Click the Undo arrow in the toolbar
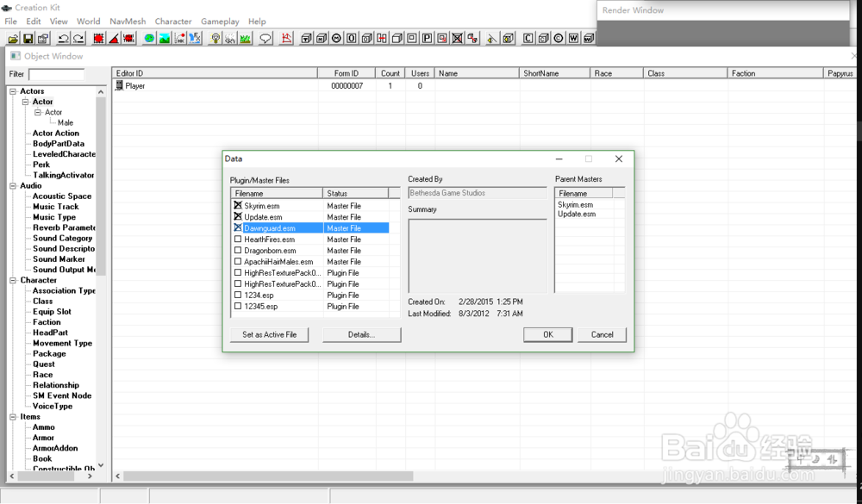This screenshot has width=862, height=504. point(63,39)
